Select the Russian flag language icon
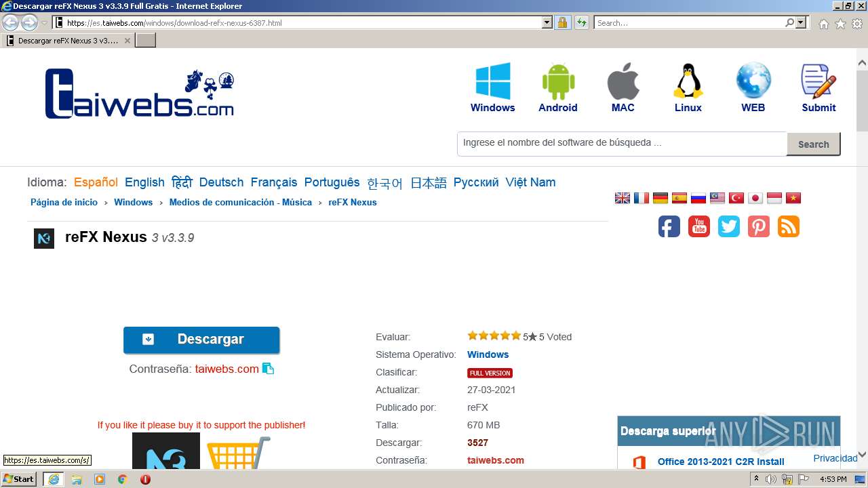Screen dimensions: 868x488 (698, 198)
